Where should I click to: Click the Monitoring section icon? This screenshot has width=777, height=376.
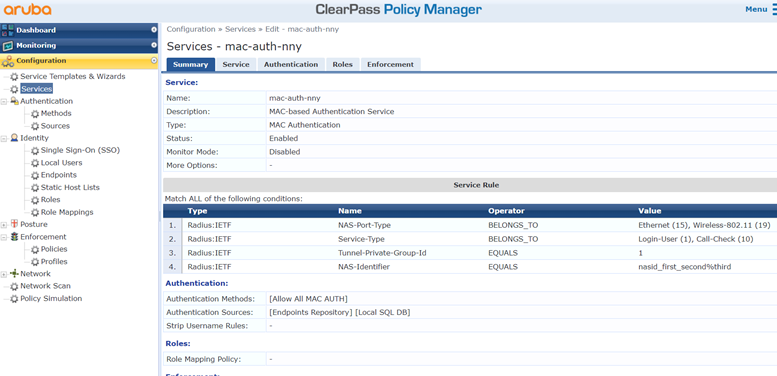click(x=7, y=46)
